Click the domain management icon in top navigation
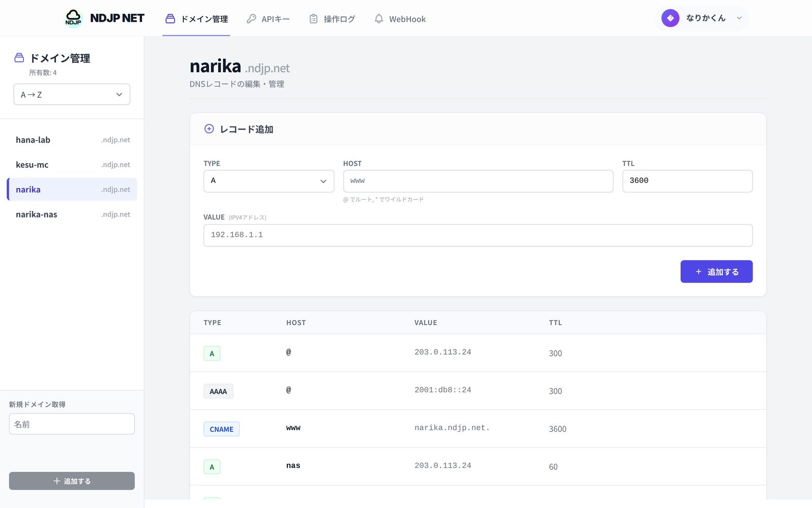812x508 pixels. [x=171, y=19]
